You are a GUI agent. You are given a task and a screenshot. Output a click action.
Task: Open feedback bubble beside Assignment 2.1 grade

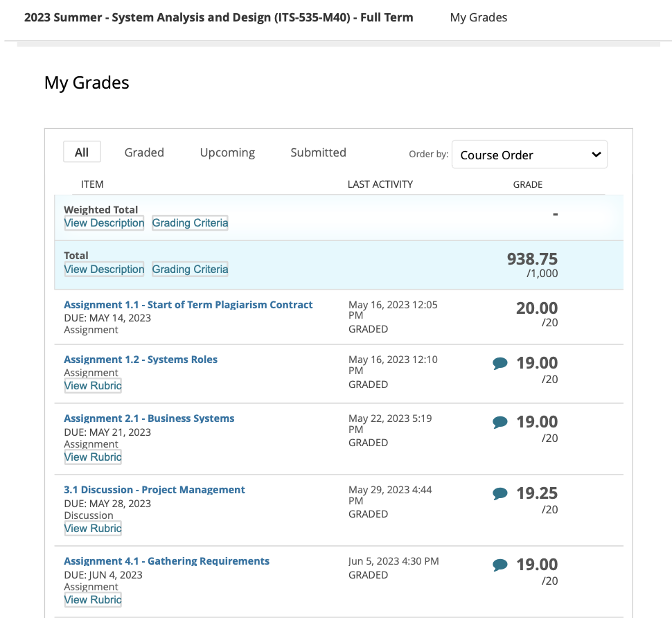(499, 422)
